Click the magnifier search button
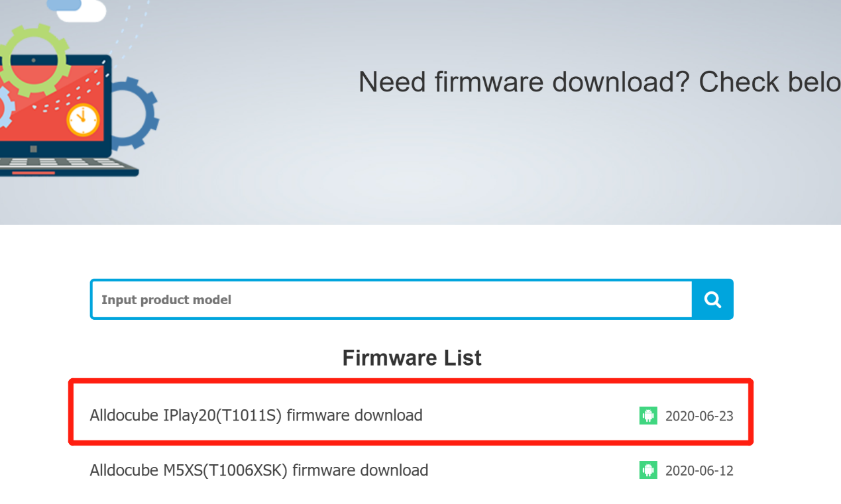The height and width of the screenshot is (504, 841). (712, 300)
